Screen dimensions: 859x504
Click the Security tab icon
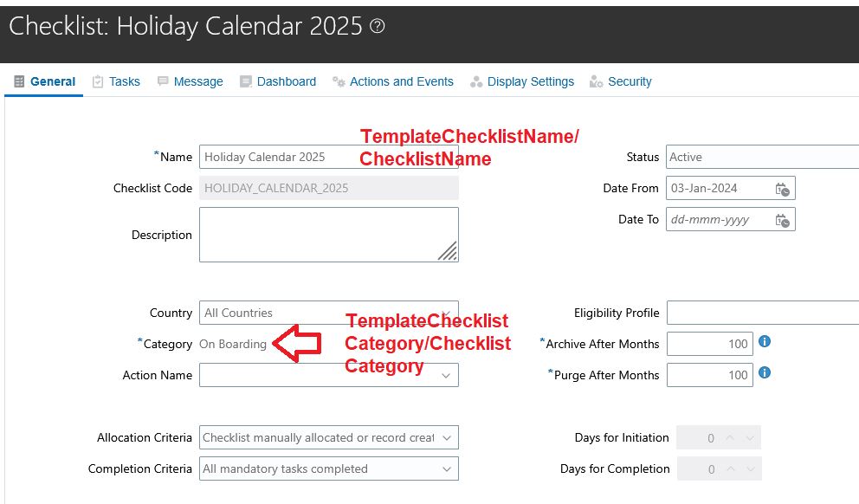(596, 81)
